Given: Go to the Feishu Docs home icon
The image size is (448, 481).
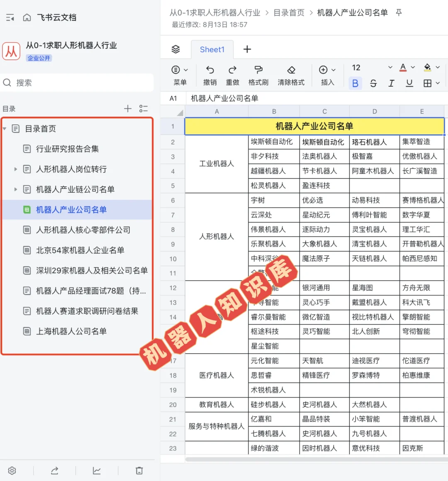Looking at the screenshot, I should 27,17.
